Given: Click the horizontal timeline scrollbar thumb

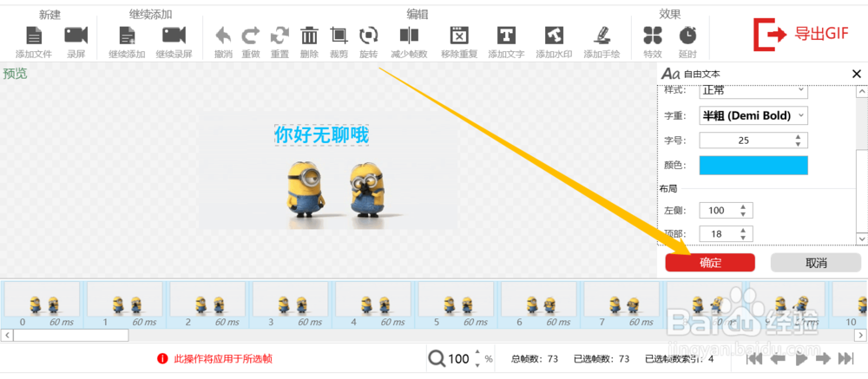Looking at the screenshot, I should click(x=71, y=336).
